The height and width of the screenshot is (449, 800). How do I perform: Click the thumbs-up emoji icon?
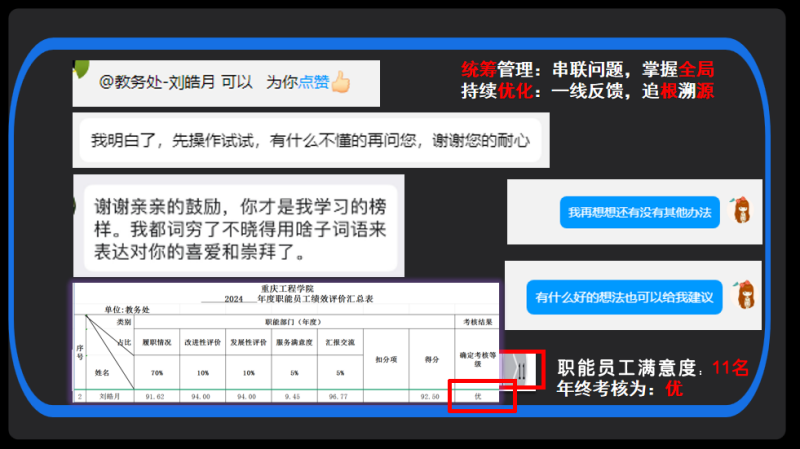(341, 82)
